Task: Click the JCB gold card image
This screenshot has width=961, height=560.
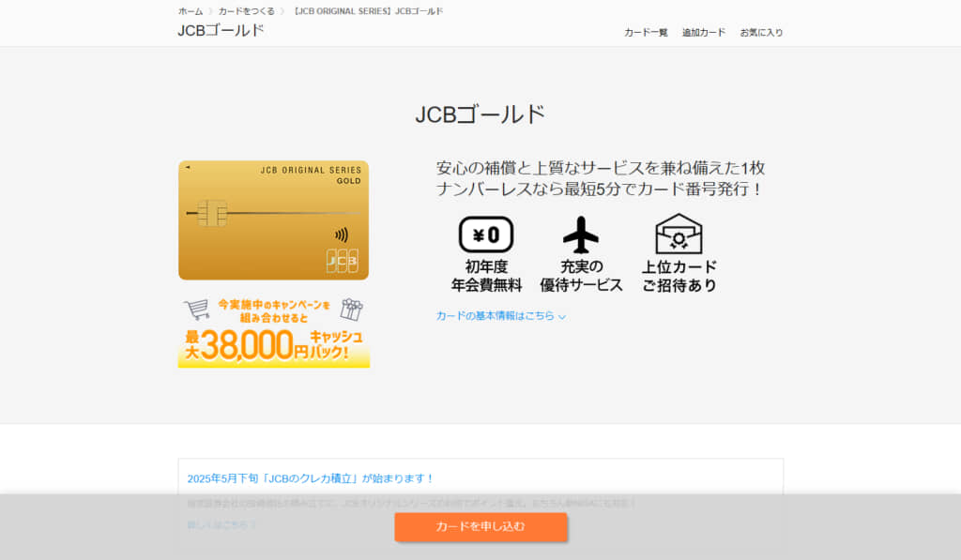Action: tap(273, 219)
